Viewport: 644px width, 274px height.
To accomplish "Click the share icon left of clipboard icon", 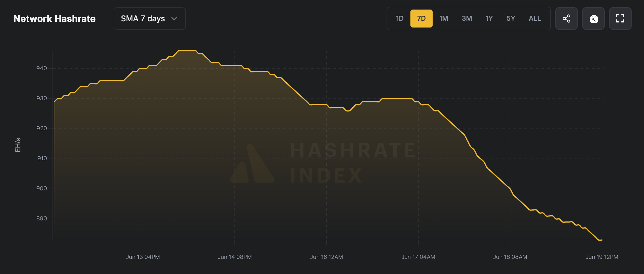I will click(567, 19).
